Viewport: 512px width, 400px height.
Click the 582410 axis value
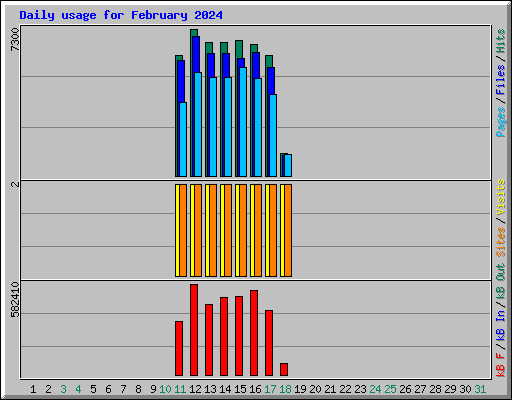pyautogui.click(x=15, y=299)
